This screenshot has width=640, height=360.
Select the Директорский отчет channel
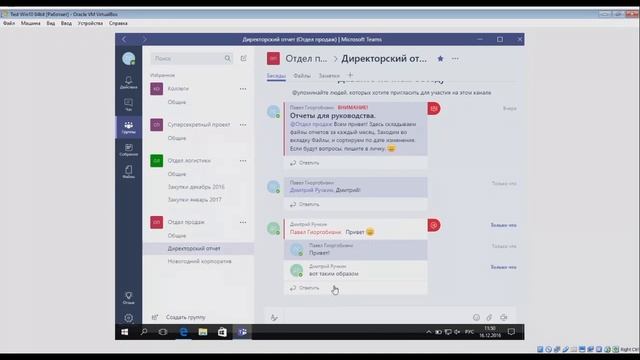198,248
